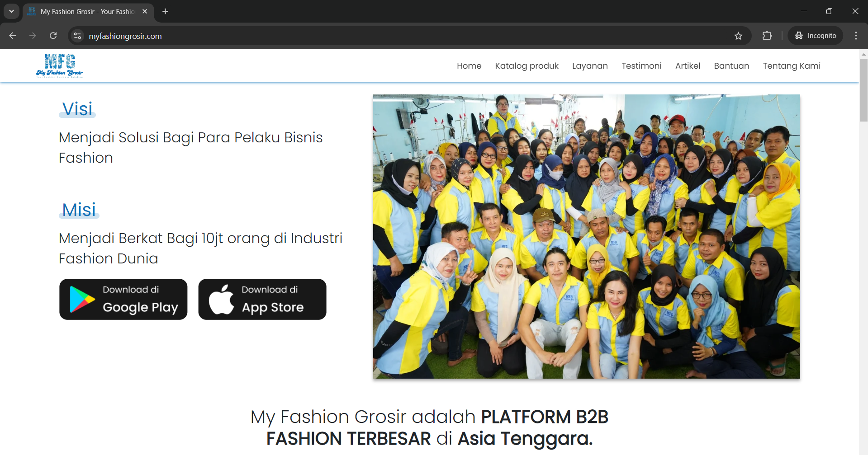
Task: Click the Visi heading
Action: [x=77, y=109]
